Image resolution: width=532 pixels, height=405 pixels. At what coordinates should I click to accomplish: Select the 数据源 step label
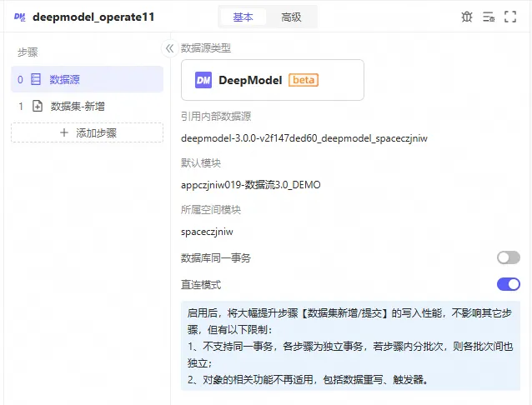(65, 79)
